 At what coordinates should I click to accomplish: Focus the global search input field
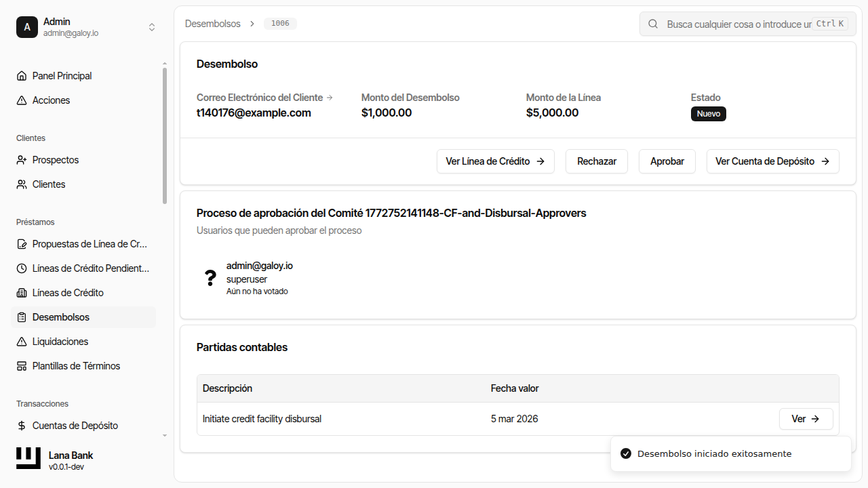coord(738,24)
